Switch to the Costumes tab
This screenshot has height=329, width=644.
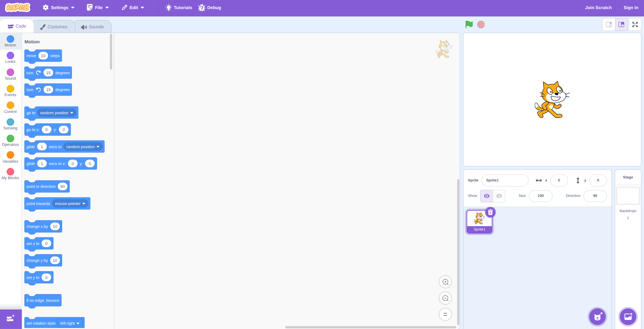[54, 27]
